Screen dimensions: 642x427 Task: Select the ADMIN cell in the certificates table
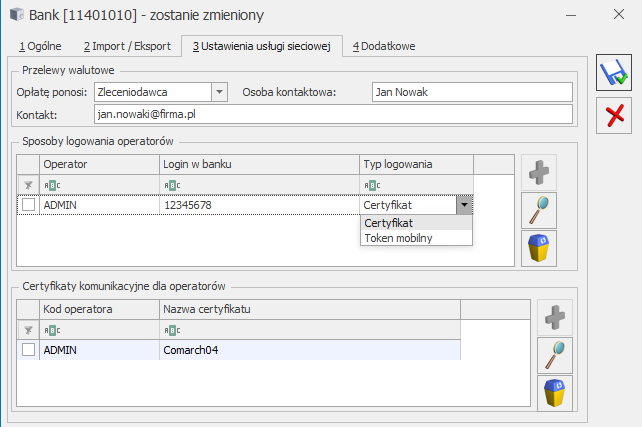tap(99, 350)
